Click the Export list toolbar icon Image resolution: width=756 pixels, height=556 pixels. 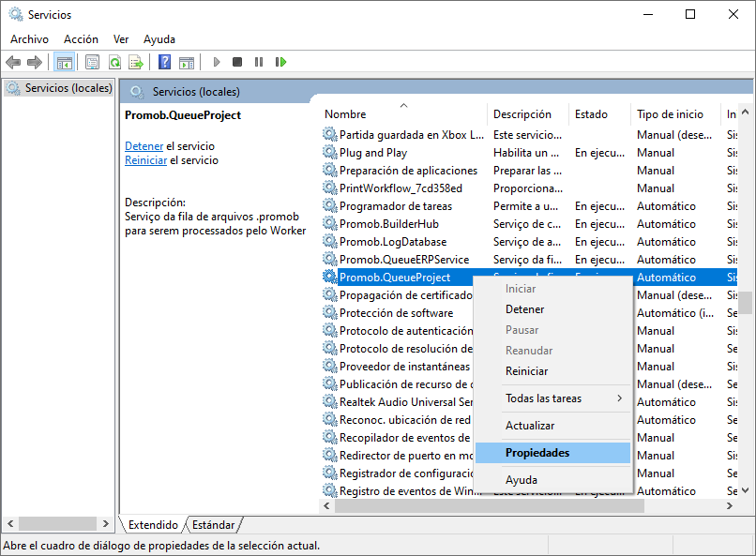(x=136, y=62)
